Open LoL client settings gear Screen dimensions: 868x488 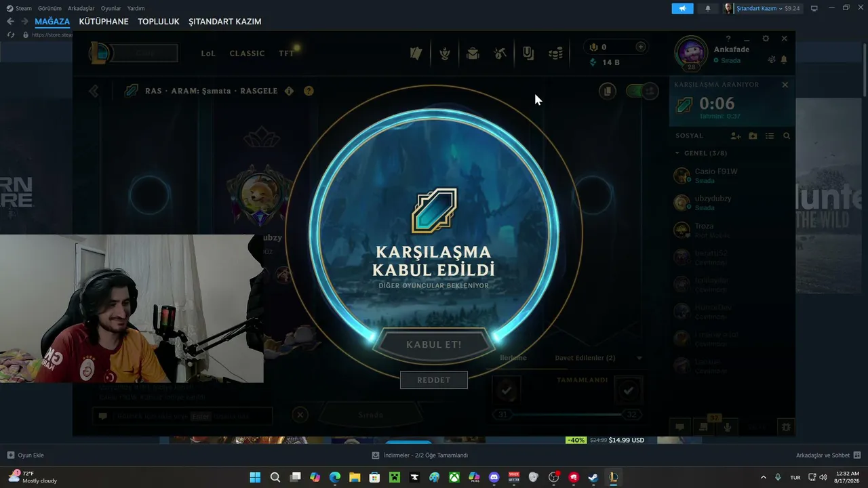tap(766, 39)
